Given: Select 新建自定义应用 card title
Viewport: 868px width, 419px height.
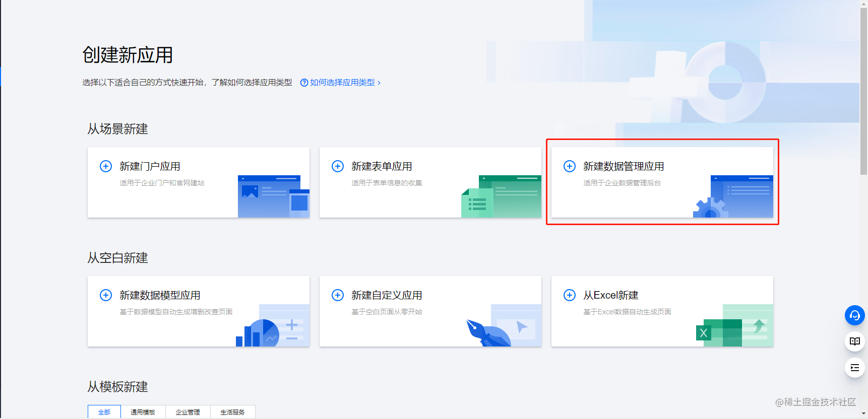Looking at the screenshot, I should click(x=387, y=295).
